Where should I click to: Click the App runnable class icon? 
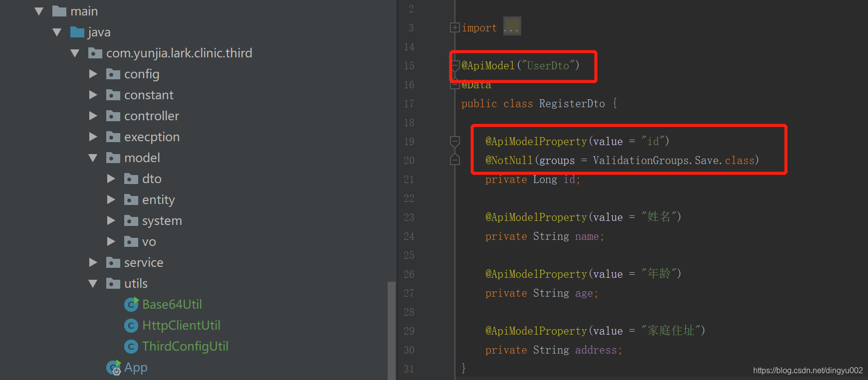(114, 368)
